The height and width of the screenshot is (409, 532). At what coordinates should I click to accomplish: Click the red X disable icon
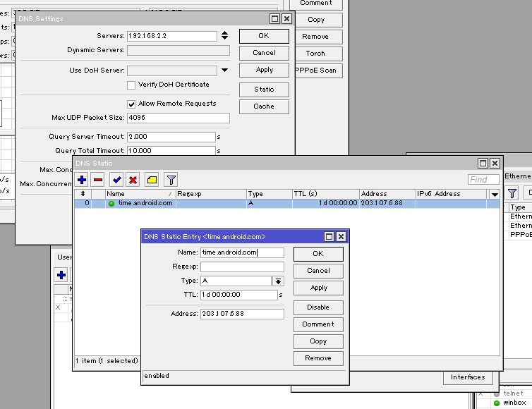pyautogui.click(x=133, y=180)
